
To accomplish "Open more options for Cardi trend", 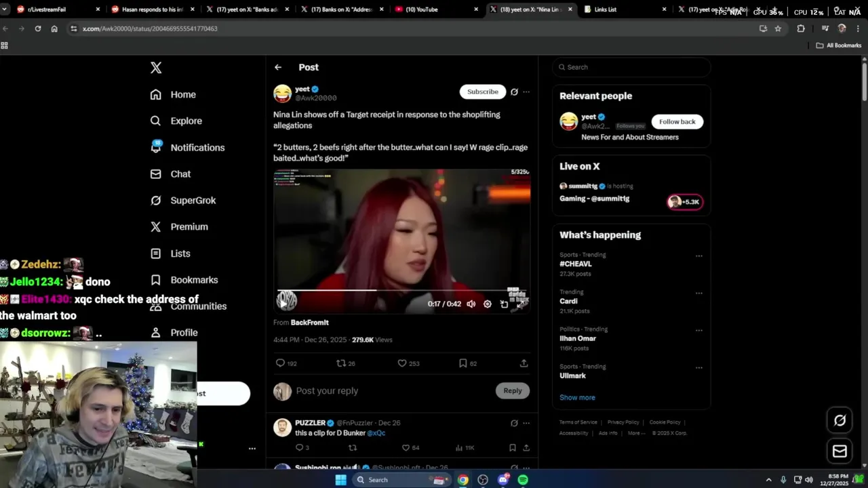I will (699, 293).
